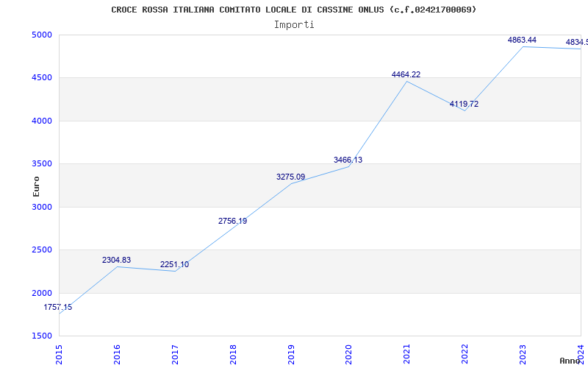Click the 2015 year label

coord(59,354)
